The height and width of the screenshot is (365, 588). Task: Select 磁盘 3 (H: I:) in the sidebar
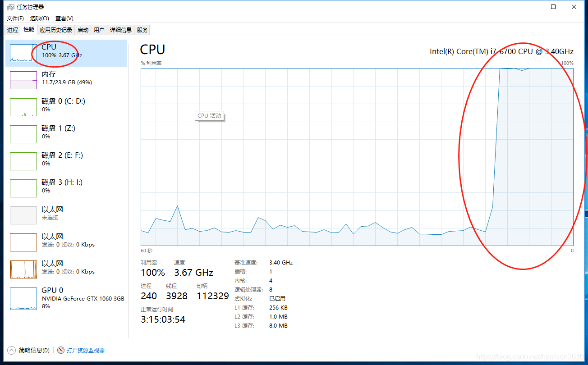pyautogui.click(x=66, y=188)
